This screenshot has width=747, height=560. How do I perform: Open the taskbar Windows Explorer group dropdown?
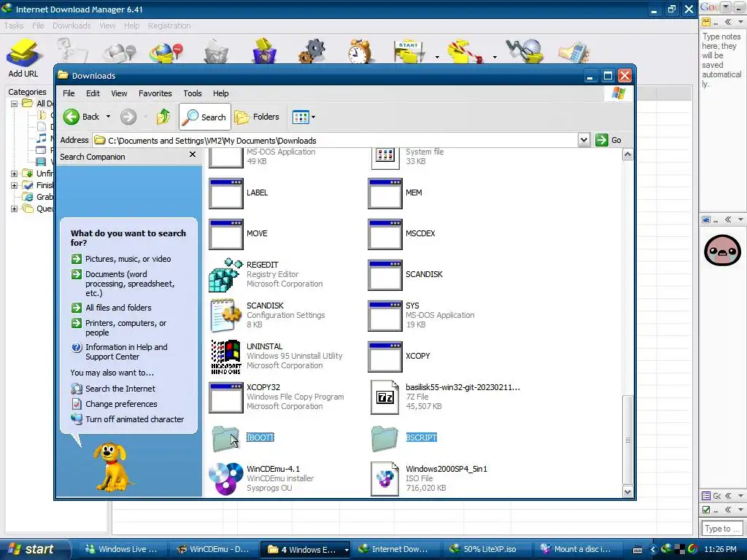click(x=347, y=550)
